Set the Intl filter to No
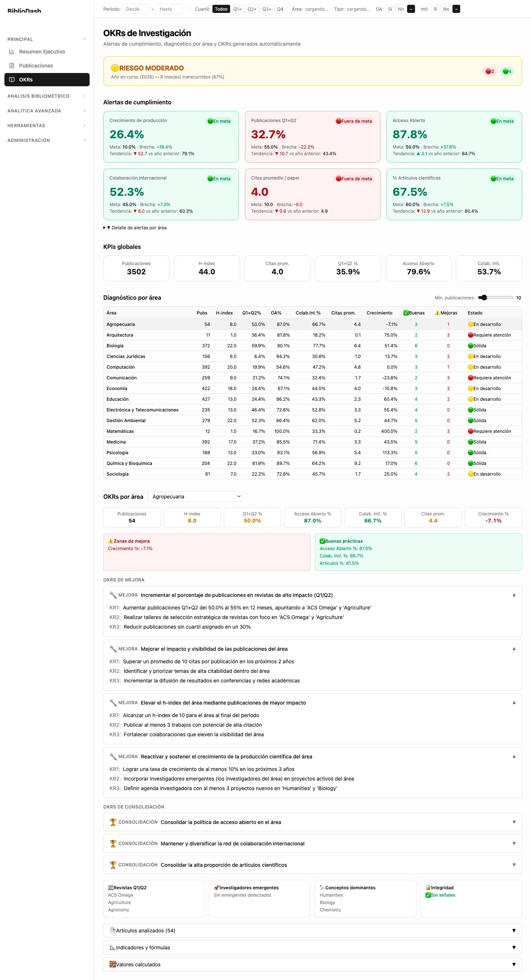 (446, 9)
